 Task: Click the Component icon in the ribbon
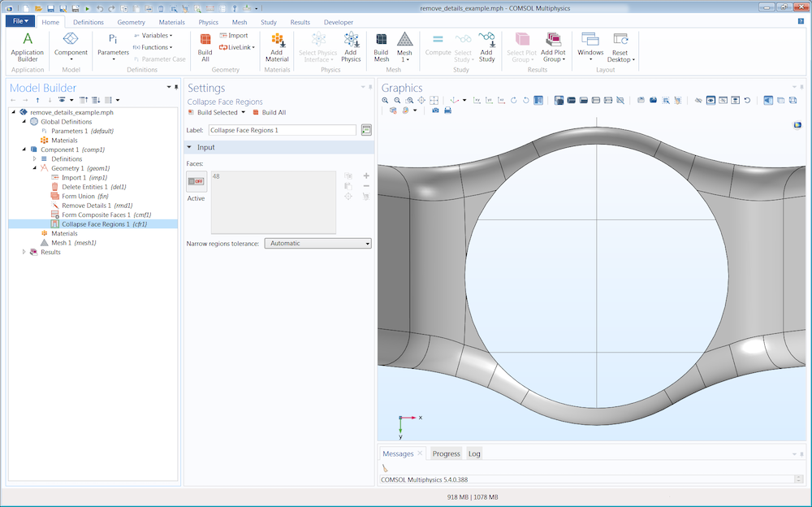point(71,45)
